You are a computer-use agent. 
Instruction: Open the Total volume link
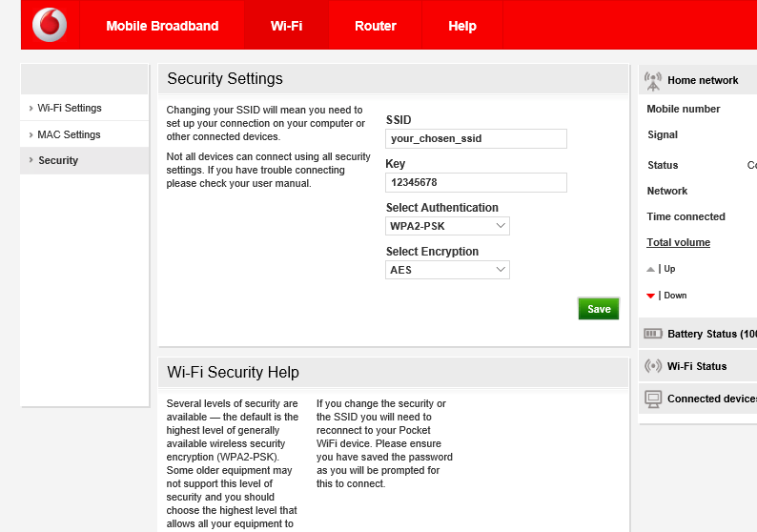(678, 242)
